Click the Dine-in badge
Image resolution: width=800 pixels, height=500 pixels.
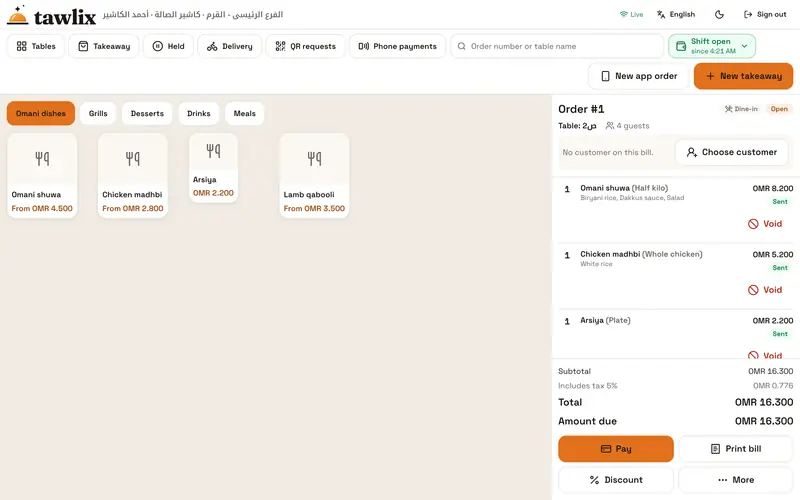(741, 109)
